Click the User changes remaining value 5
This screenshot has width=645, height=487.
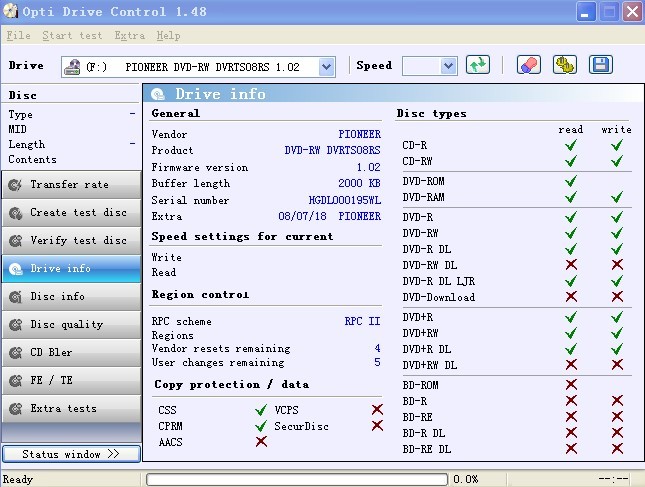[377, 362]
